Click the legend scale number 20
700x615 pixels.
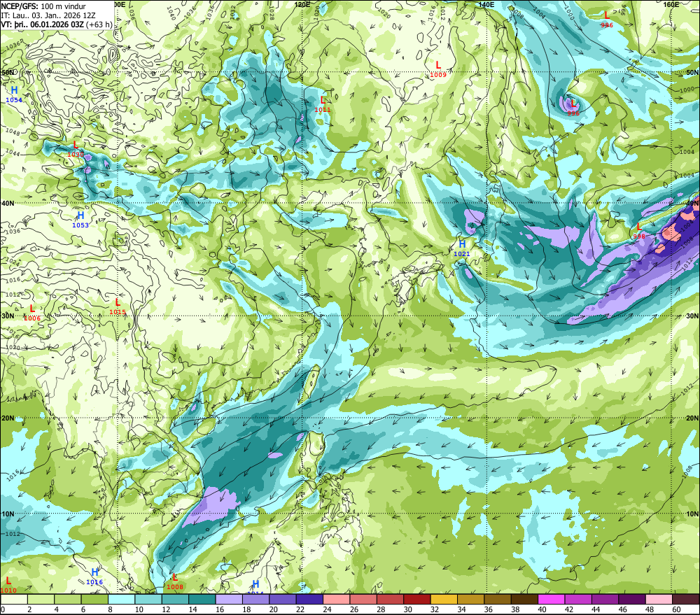273,609
